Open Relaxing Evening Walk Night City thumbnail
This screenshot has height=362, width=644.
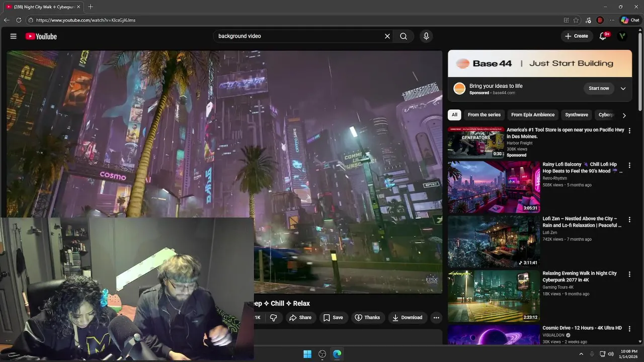[x=494, y=296]
